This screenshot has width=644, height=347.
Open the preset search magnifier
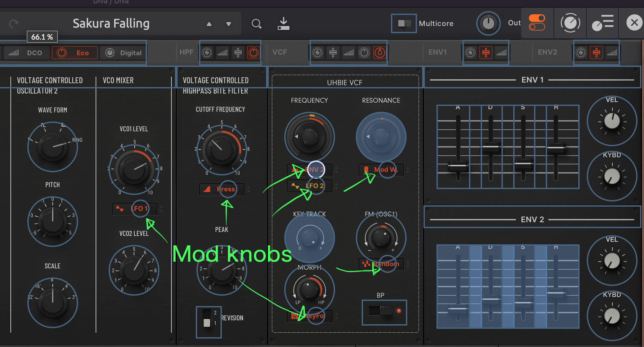click(x=256, y=24)
